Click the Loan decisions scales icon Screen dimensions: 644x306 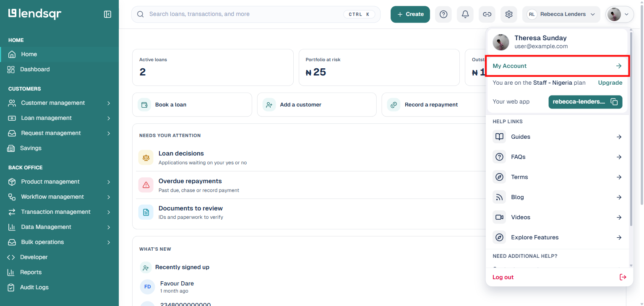pos(146,158)
